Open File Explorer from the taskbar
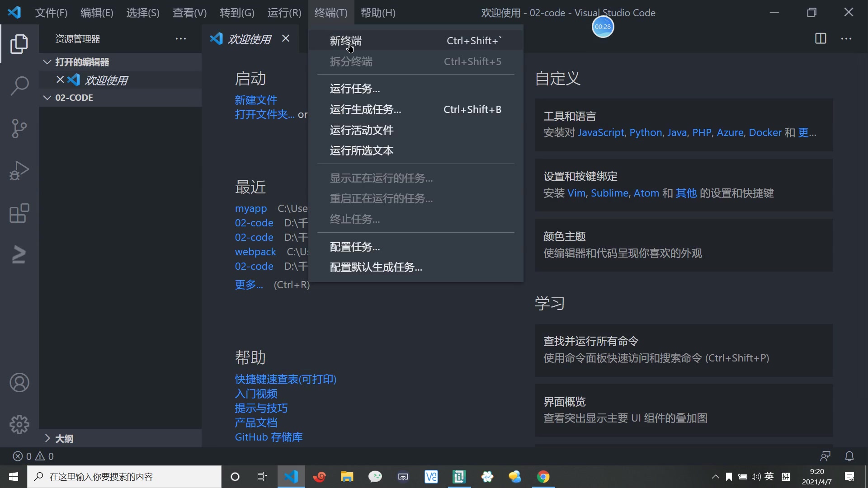The width and height of the screenshot is (868, 488). tap(347, 477)
